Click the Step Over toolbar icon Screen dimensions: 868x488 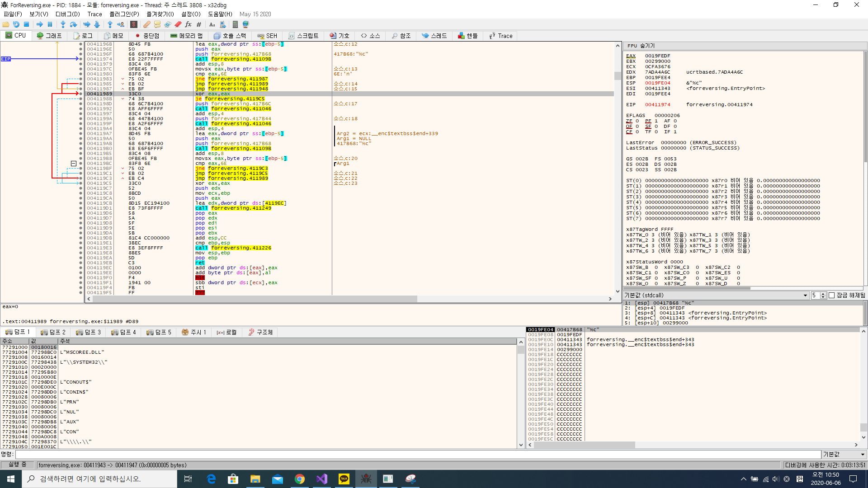74,24
